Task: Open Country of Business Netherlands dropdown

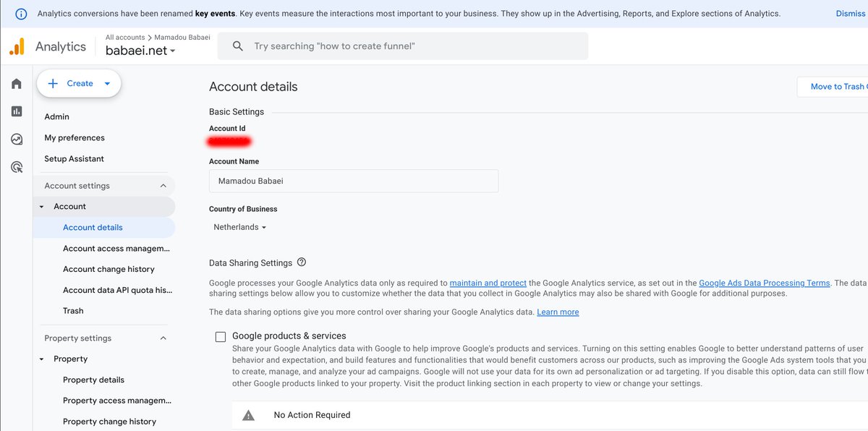Action: point(240,227)
